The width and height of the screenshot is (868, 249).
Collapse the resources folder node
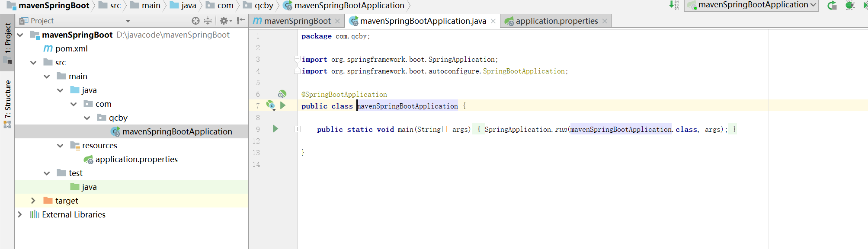coord(60,145)
